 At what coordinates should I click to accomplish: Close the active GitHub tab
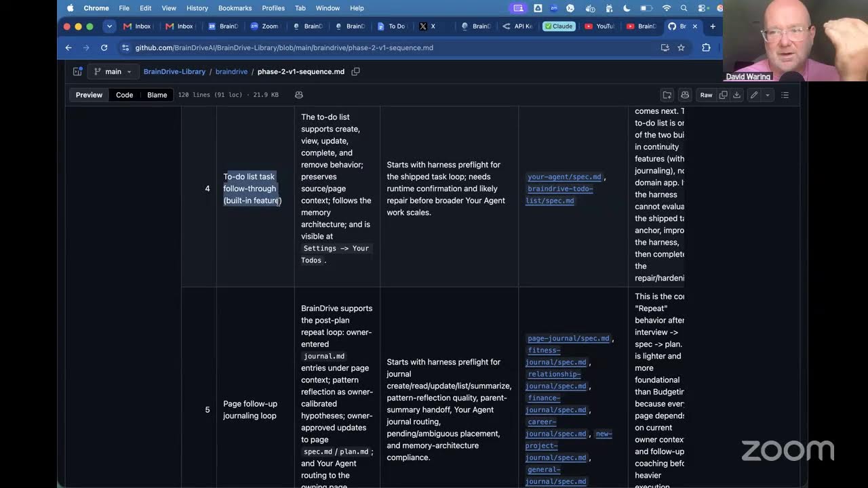click(694, 26)
